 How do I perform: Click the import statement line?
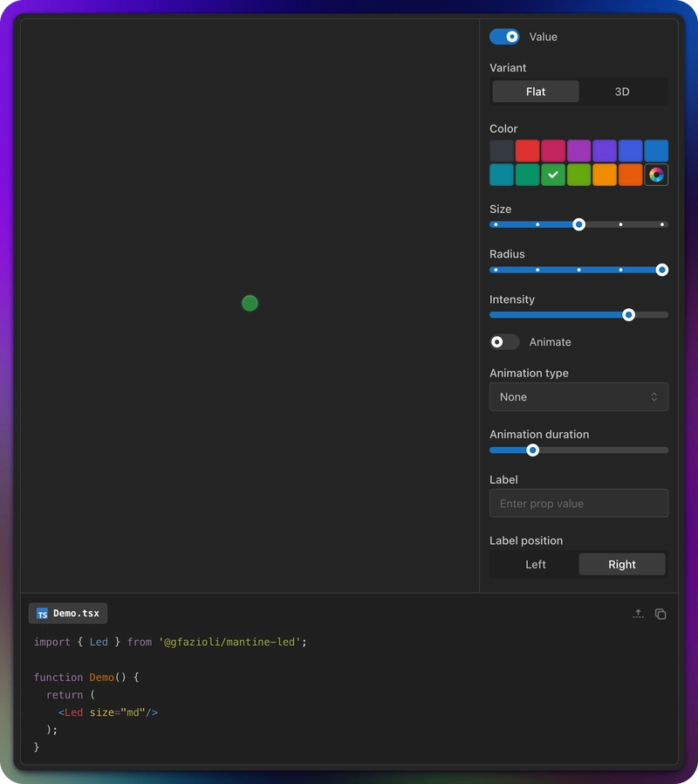pos(170,642)
